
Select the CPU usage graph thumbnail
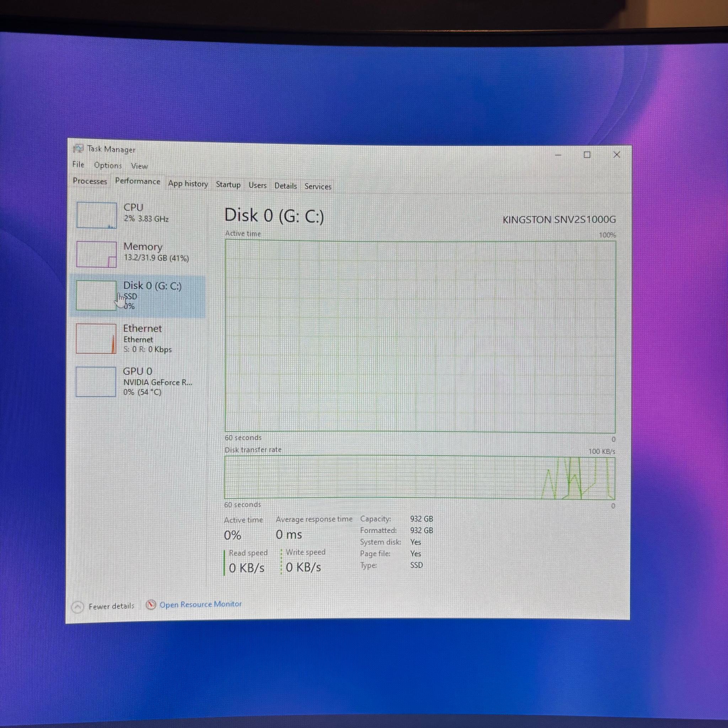click(96, 215)
